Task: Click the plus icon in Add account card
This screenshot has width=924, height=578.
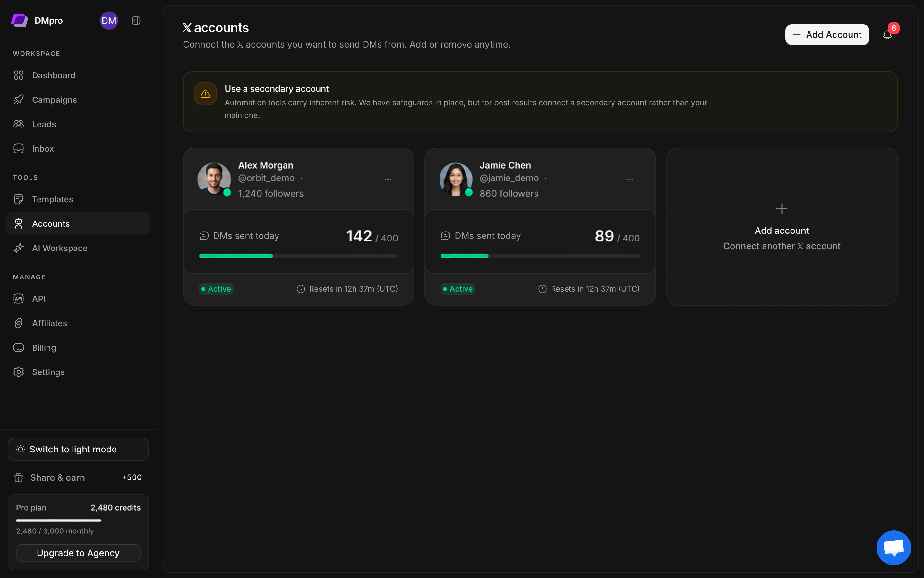Action: (x=782, y=209)
